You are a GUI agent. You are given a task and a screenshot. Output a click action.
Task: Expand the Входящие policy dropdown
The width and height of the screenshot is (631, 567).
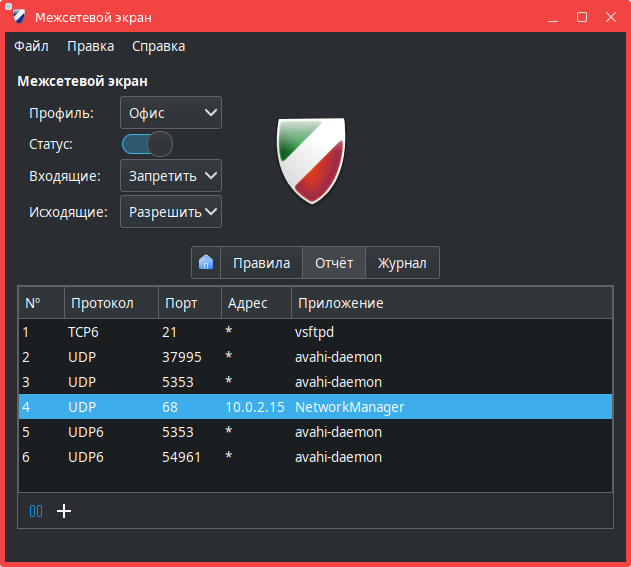click(x=171, y=176)
